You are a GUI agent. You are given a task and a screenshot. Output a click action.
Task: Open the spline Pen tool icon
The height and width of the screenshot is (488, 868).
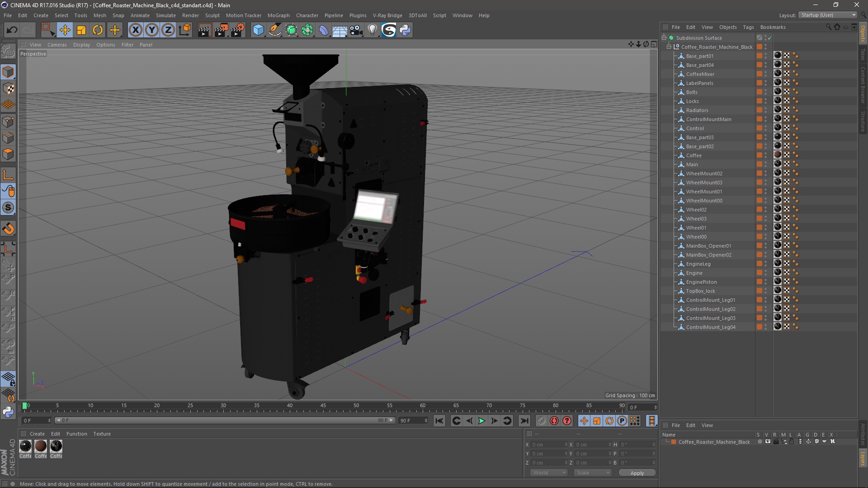(275, 30)
